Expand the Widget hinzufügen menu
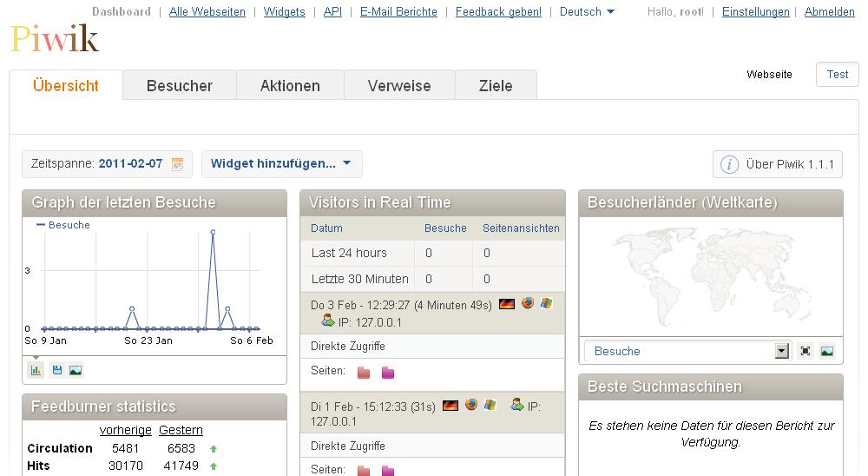Screen dimensions: 868x476 point(281,163)
